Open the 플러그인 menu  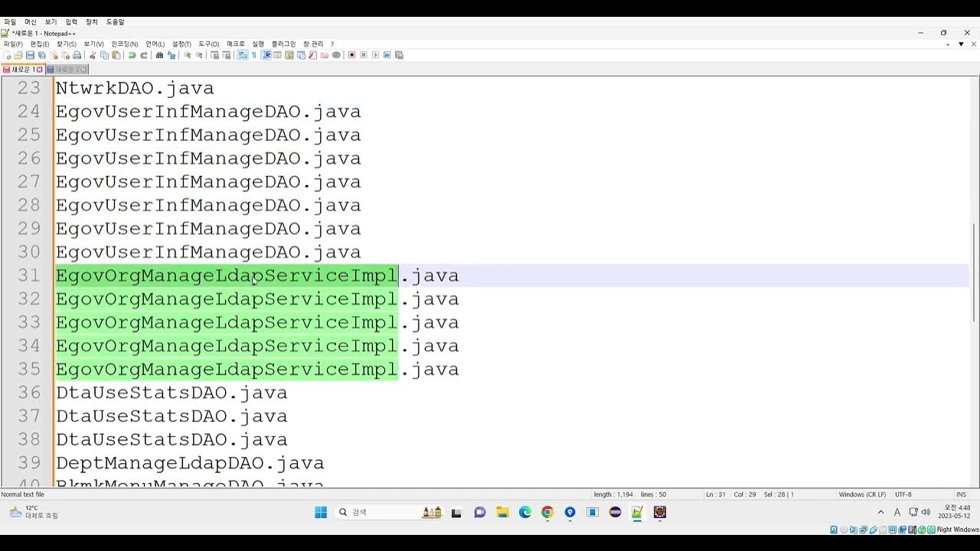(283, 44)
